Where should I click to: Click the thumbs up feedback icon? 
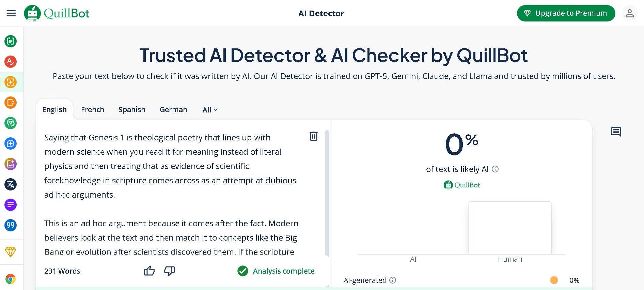149,271
